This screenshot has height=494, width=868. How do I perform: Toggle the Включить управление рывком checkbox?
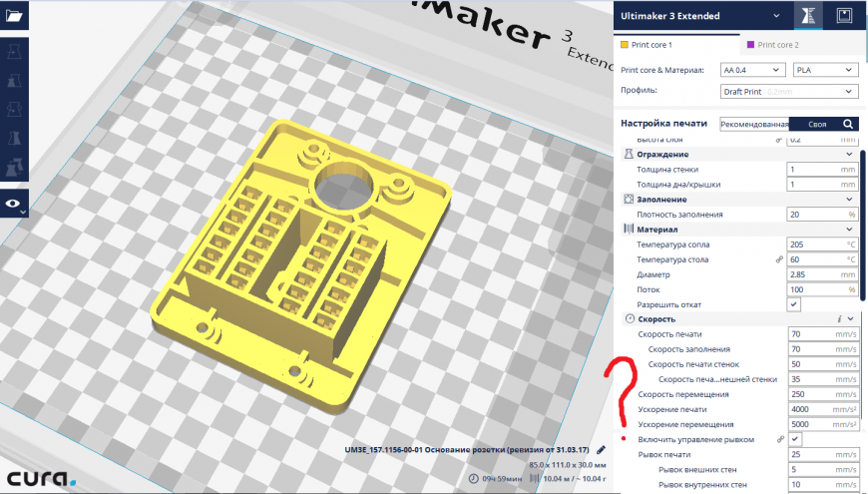[795, 439]
